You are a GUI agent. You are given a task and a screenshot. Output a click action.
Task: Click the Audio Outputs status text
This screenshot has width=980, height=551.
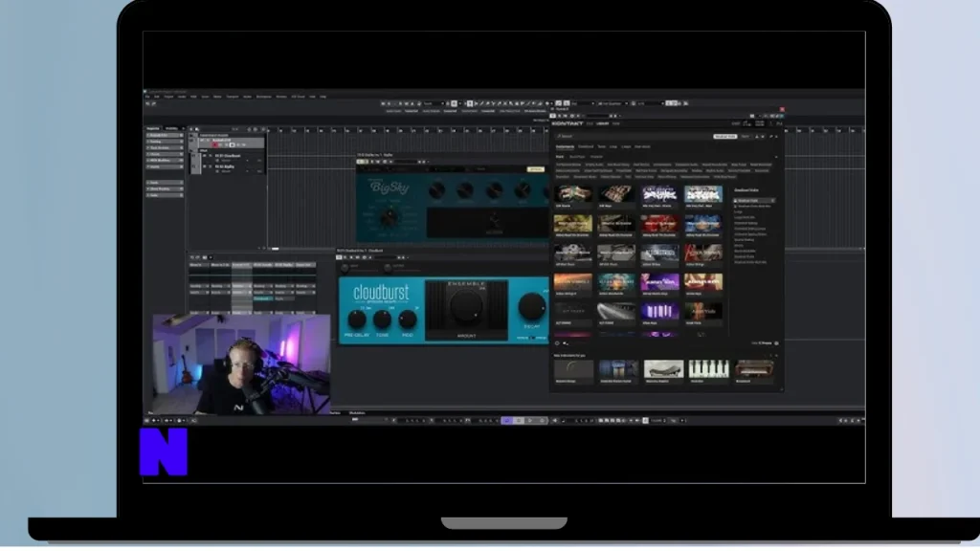[x=432, y=111]
